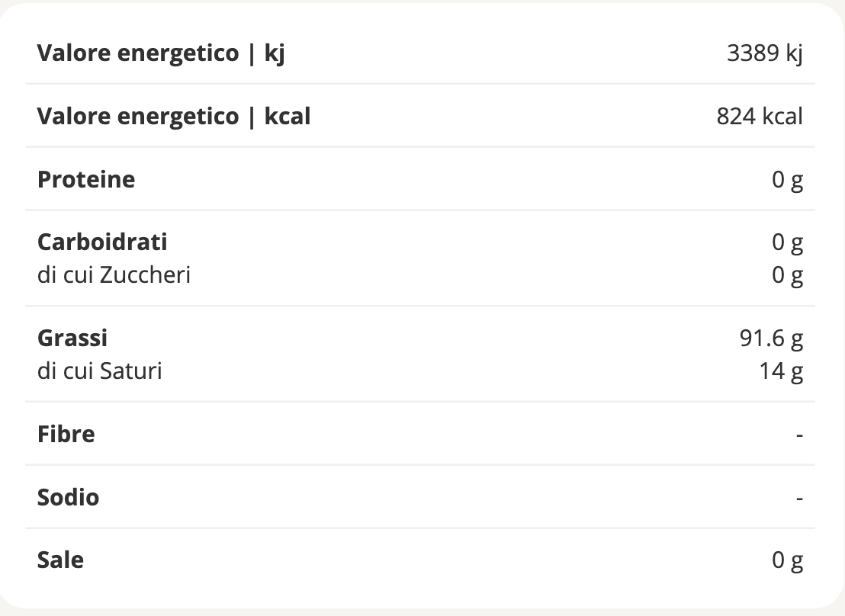This screenshot has height=616, width=845.
Task: Select the Proteine 0 g value
Action: coord(787,180)
